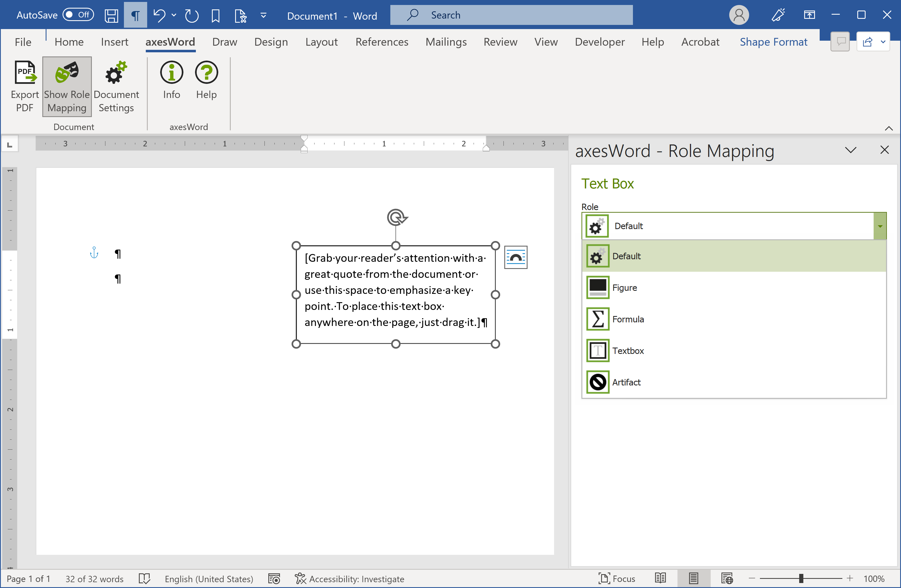Click the Save icon in title bar
The height and width of the screenshot is (588, 901).
pyautogui.click(x=111, y=15)
